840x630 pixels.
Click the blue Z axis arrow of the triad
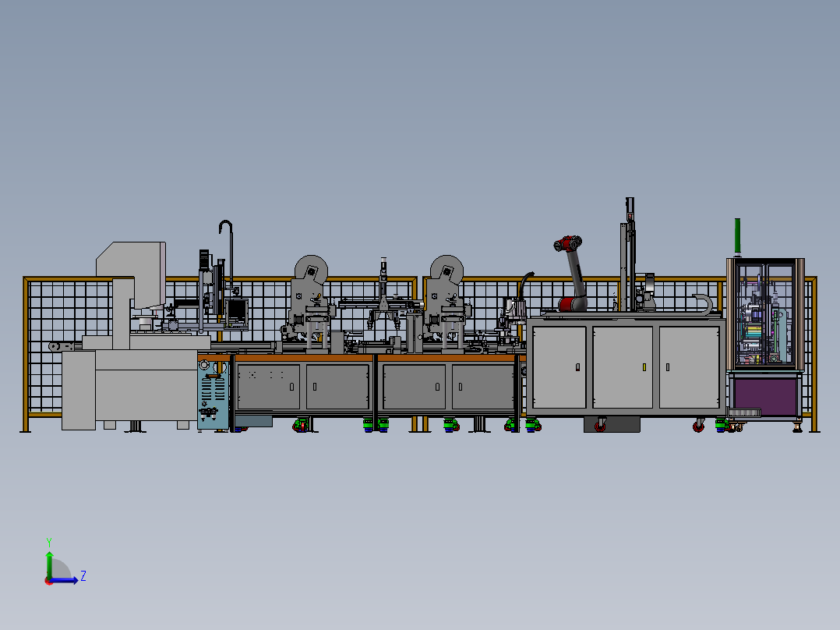(x=65, y=580)
